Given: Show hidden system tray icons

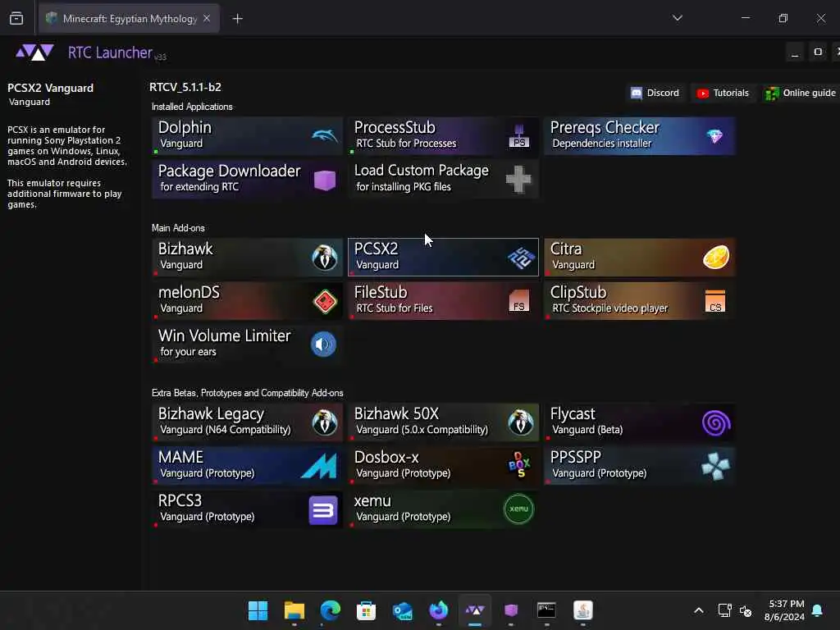Looking at the screenshot, I should (x=699, y=610).
